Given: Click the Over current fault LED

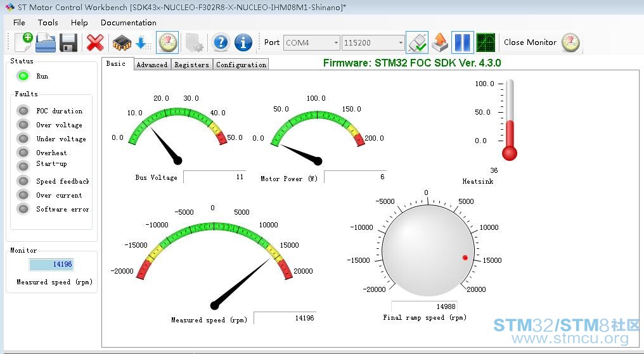Looking at the screenshot, I should pyautogui.click(x=23, y=195).
